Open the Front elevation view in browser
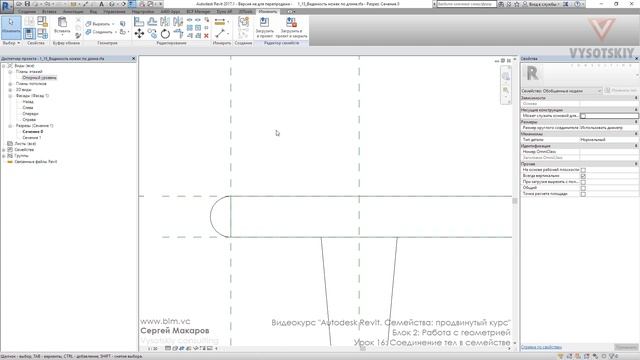Screen dimensions: 640x360 click(x=31, y=114)
